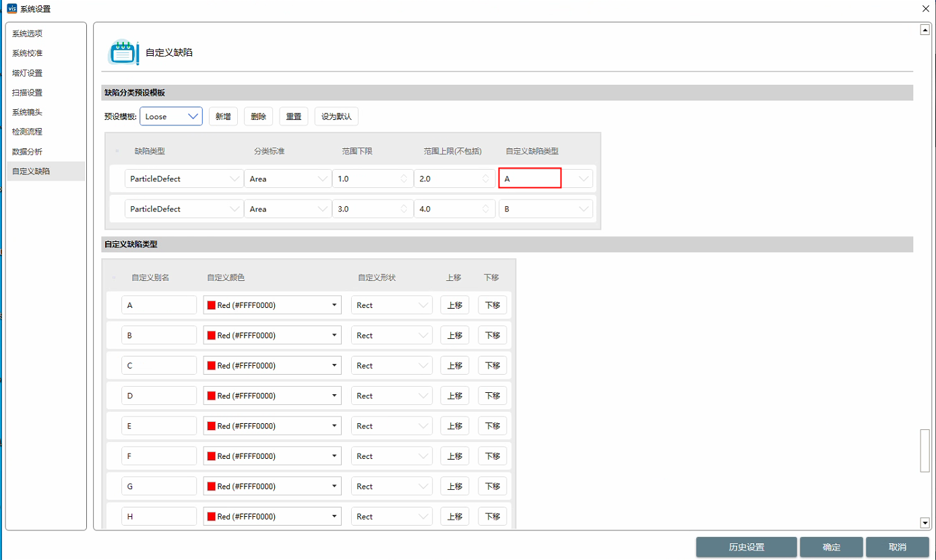The image size is (936, 560).
Task: Select 扫描设置 in the left menu
Action: tap(28, 92)
